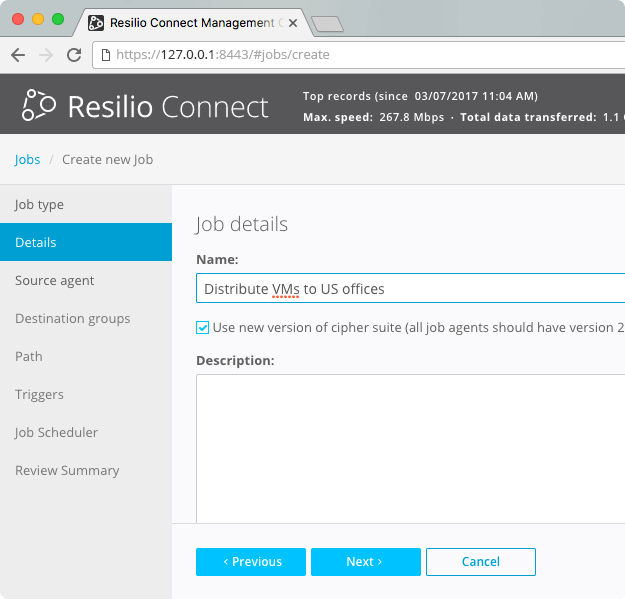Select the Details step
The height and width of the screenshot is (599, 625).
(86, 242)
